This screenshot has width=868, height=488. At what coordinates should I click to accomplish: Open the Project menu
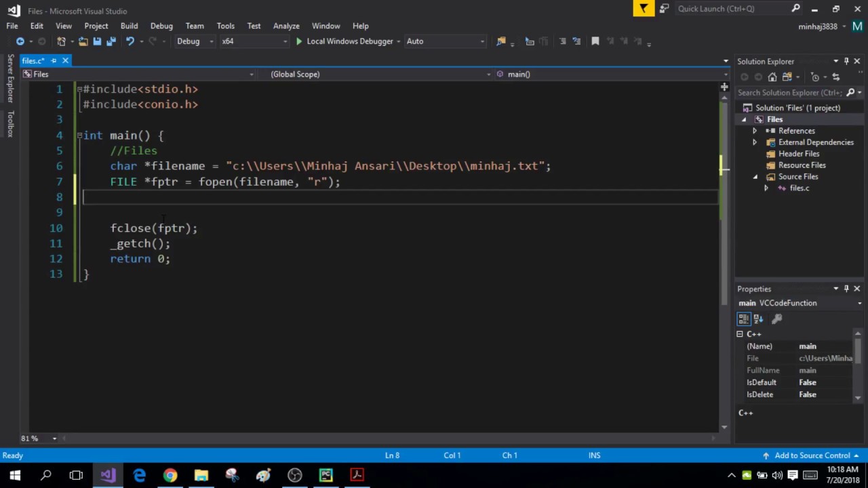tap(96, 26)
